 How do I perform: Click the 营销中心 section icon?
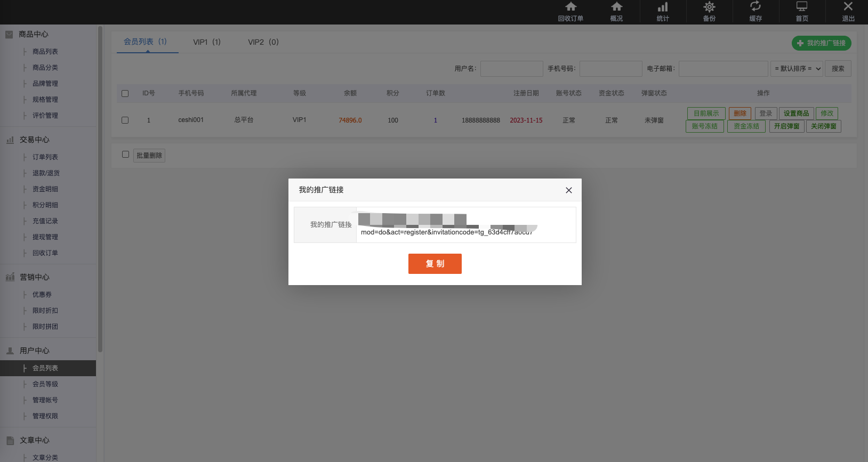(x=10, y=277)
